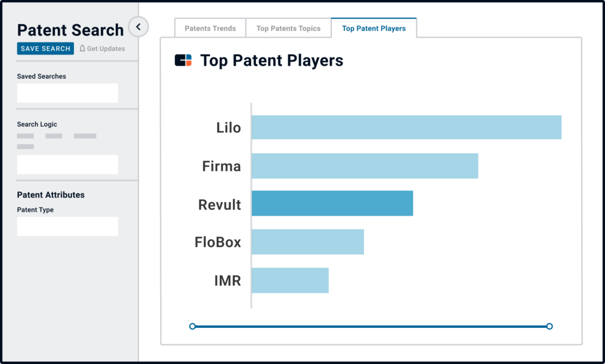The width and height of the screenshot is (605, 364).
Task: Click the left handle of the range slider
Action: [193, 326]
